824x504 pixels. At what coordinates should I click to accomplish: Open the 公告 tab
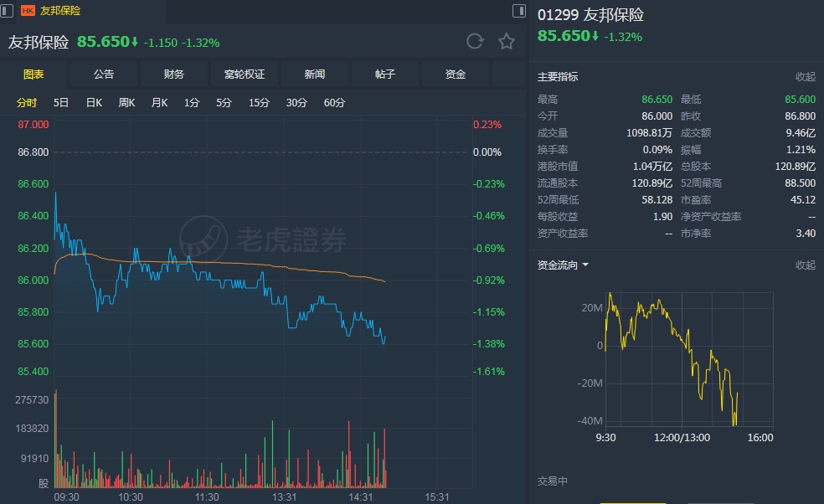tap(104, 75)
